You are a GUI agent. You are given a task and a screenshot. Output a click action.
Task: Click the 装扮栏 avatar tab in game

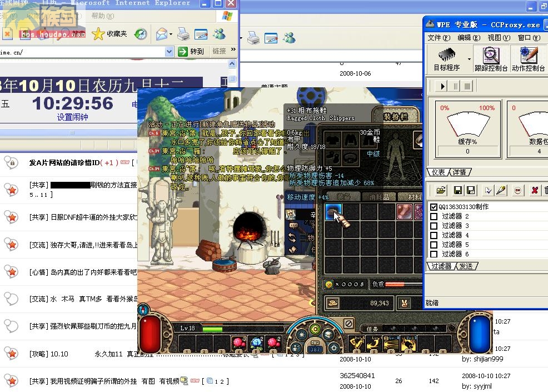[x=396, y=116]
